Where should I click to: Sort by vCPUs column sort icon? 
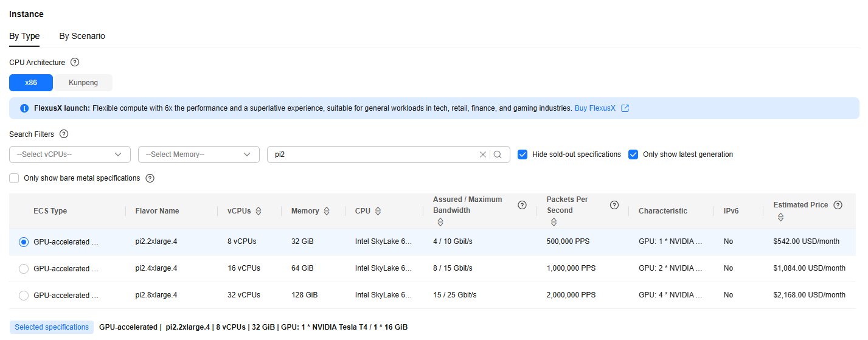259,211
